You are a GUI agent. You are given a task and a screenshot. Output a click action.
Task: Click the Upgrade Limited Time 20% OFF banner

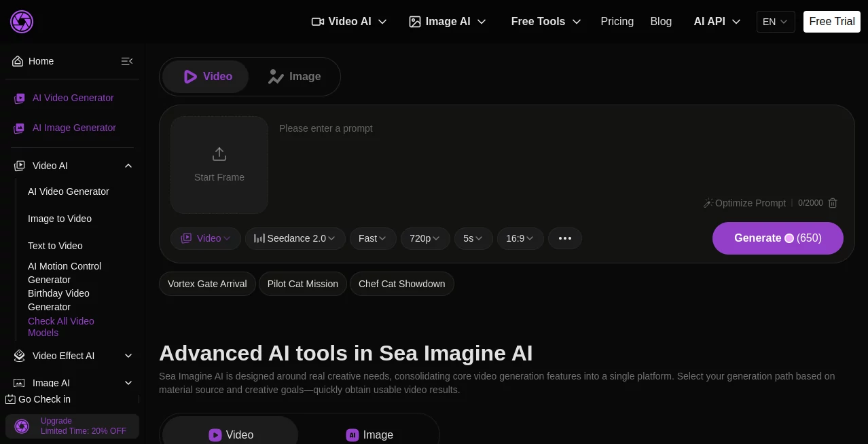(x=72, y=426)
